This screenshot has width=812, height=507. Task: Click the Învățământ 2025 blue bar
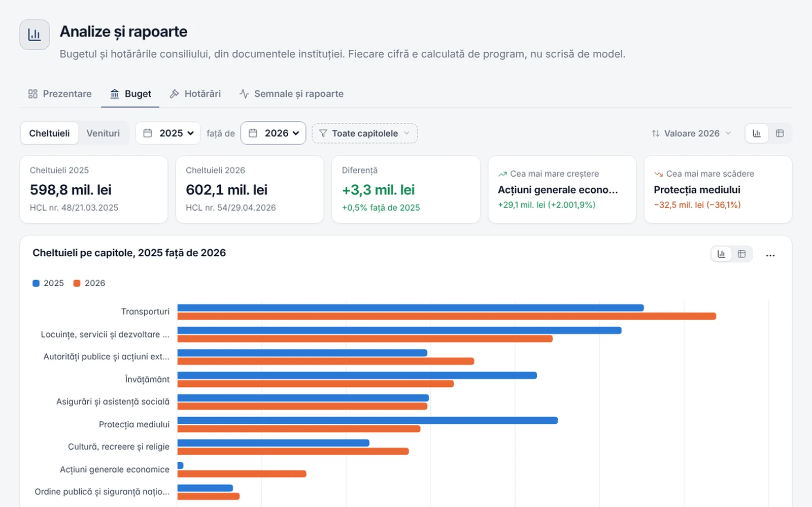pos(357,376)
